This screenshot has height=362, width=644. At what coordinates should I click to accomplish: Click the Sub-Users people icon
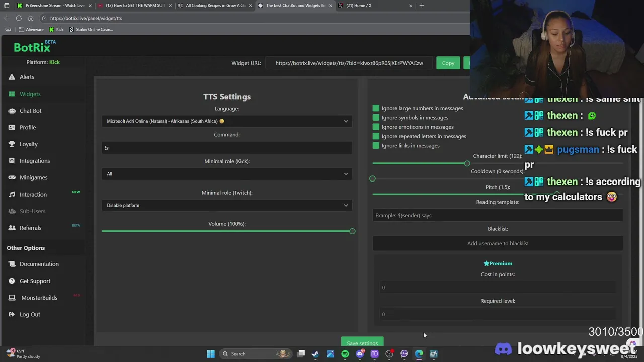[12, 211]
